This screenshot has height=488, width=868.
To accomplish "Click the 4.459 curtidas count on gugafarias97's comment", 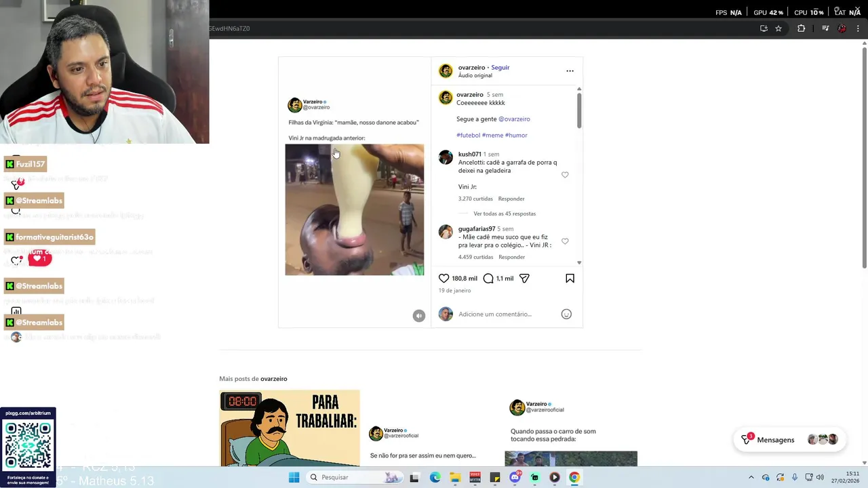I will pyautogui.click(x=475, y=257).
